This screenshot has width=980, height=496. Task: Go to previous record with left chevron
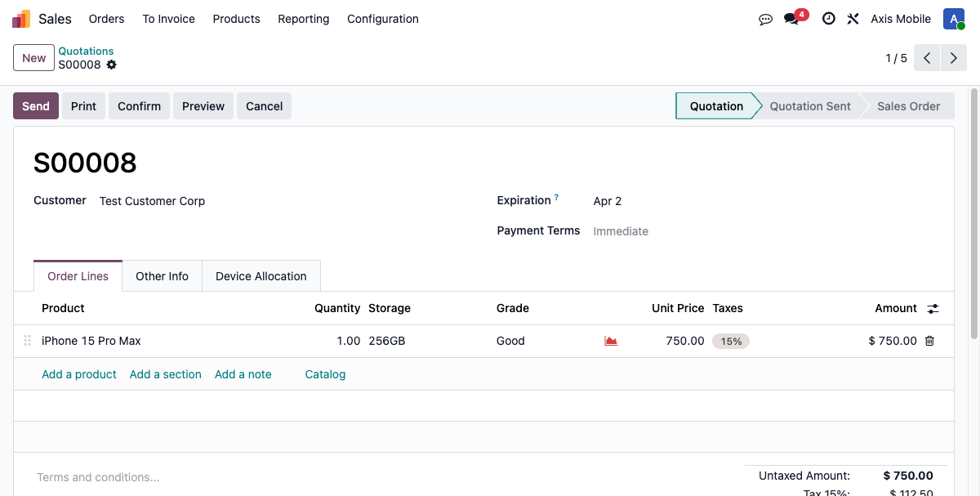click(926, 58)
